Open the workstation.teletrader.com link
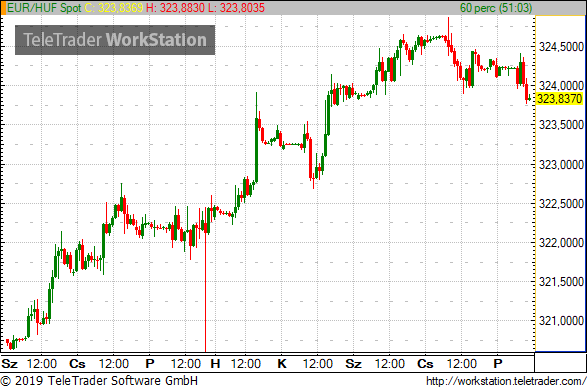 (506, 381)
